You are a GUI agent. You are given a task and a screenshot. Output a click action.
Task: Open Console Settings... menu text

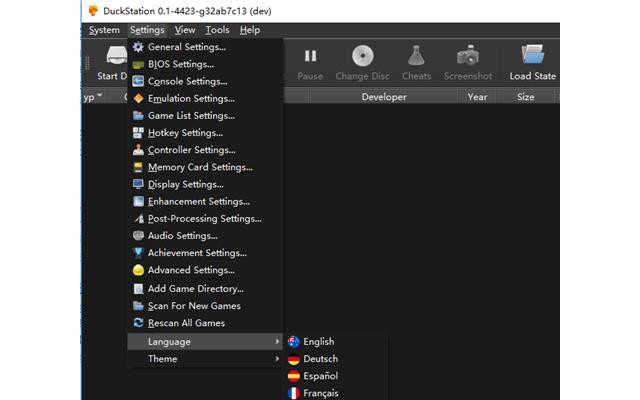187,81
